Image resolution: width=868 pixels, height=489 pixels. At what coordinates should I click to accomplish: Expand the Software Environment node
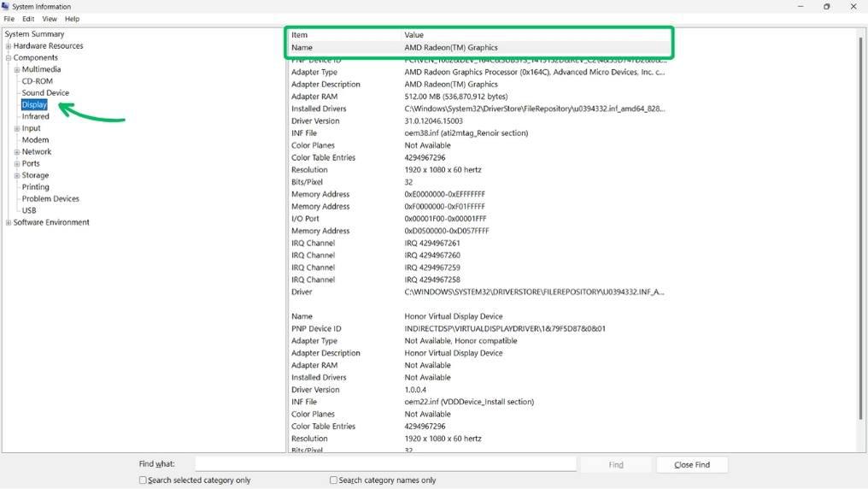tap(9, 222)
